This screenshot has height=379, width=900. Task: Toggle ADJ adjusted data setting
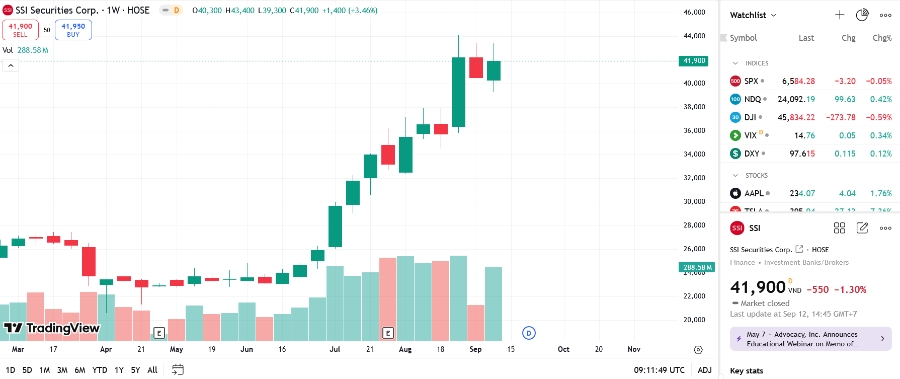pos(704,370)
